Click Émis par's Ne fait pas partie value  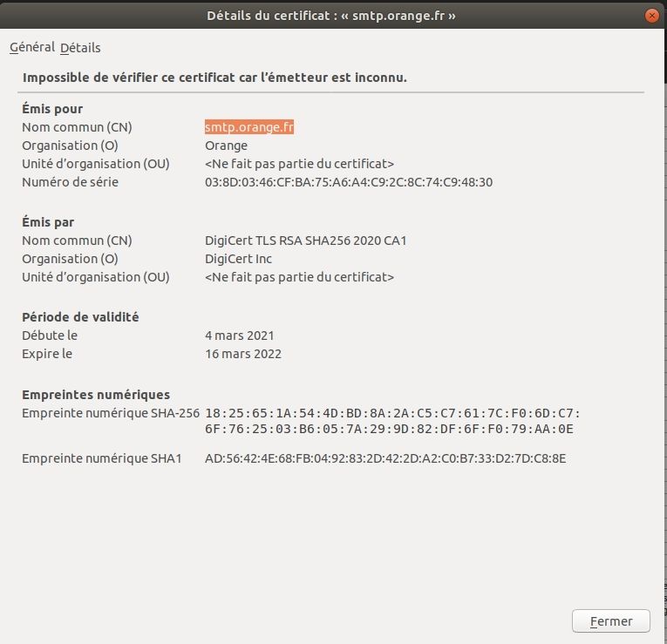[x=299, y=277]
